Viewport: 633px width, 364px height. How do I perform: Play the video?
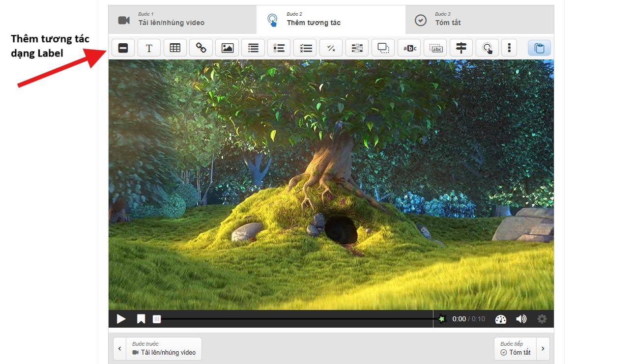coord(121,319)
